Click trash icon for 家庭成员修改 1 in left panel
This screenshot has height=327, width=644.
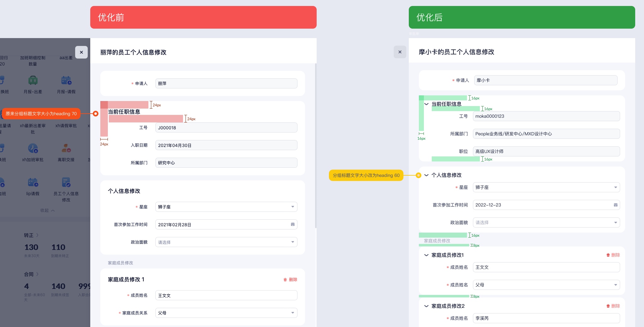285,279
